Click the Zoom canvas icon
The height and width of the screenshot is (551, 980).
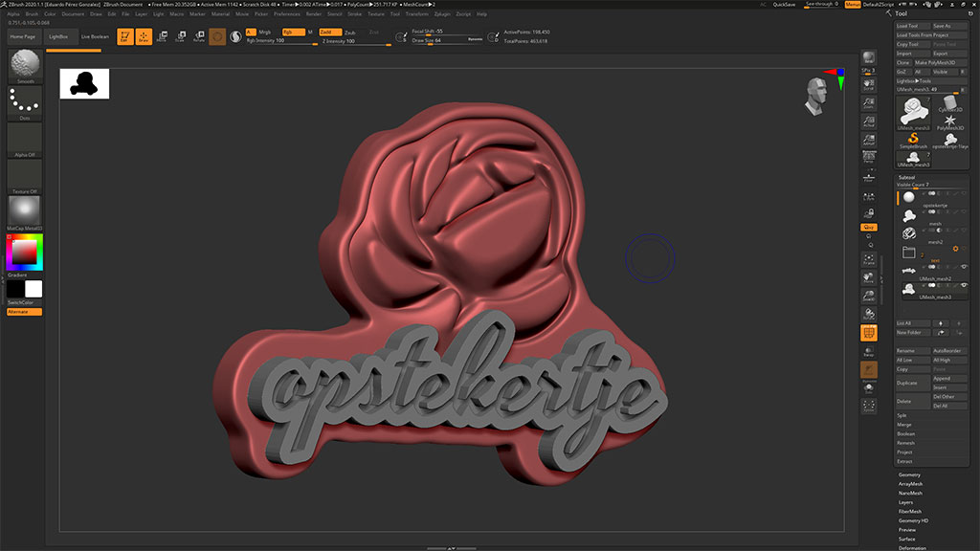tap(869, 102)
